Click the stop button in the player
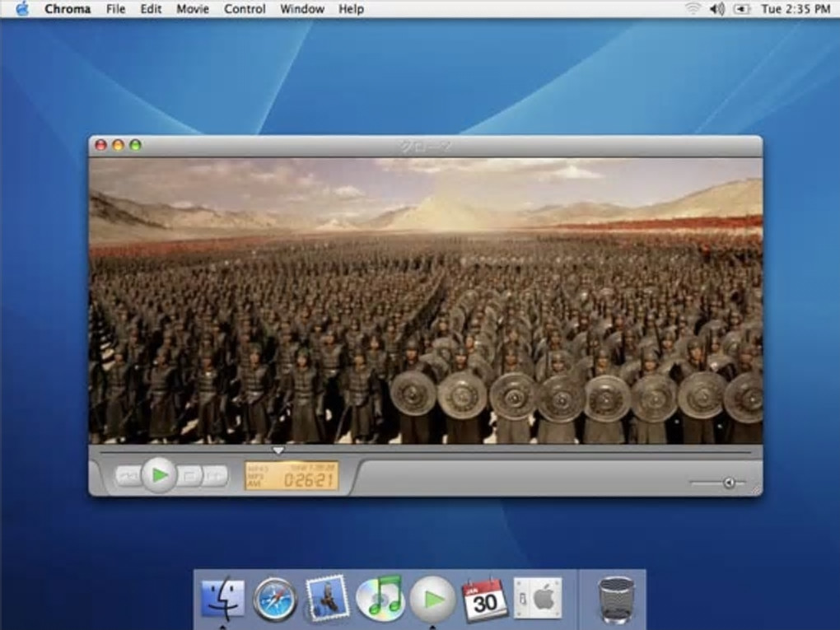This screenshot has width=840, height=630. click(189, 476)
